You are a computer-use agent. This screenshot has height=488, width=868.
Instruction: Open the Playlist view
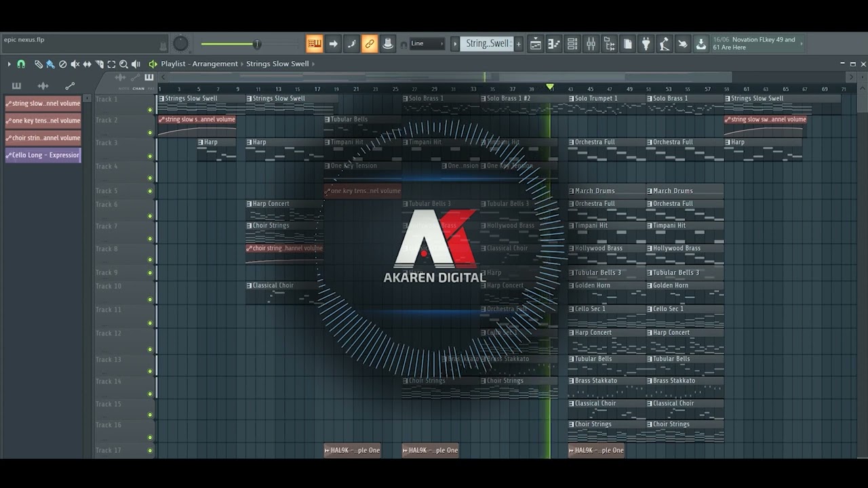pyautogui.click(x=536, y=44)
